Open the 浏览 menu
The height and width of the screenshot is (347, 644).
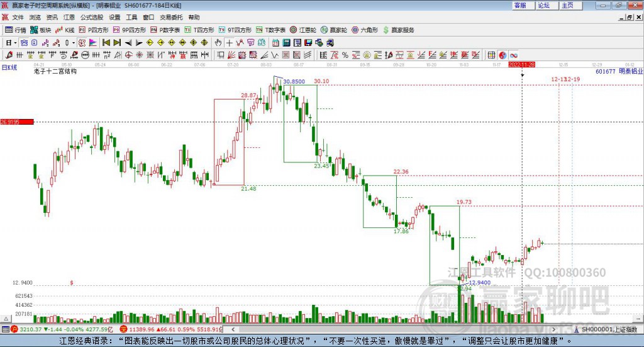35,17
